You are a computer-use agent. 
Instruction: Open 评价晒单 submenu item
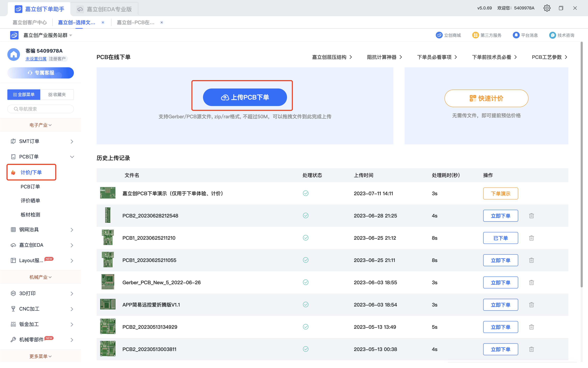click(x=30, y=200)
